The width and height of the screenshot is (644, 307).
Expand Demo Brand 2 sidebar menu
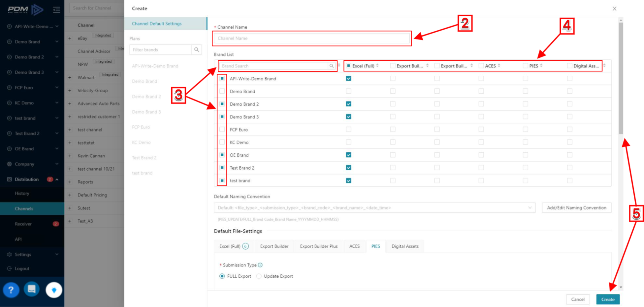click(x=57, y=57)
